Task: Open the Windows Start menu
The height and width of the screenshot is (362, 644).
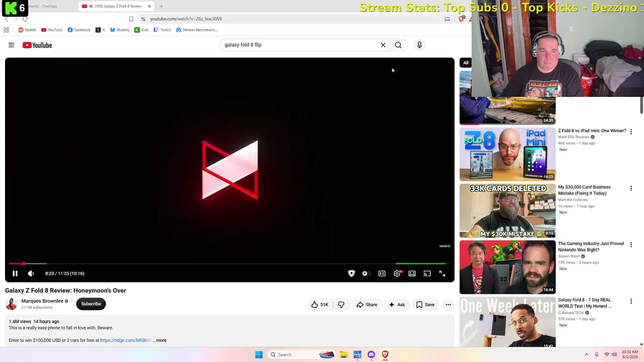Action: pyautogui.click(x=259, y=355)
